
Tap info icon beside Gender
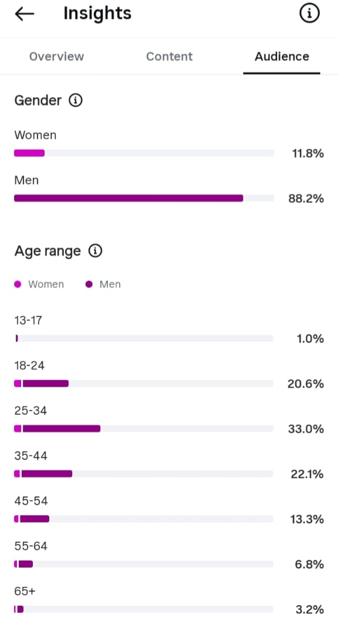tap(76, 100)
